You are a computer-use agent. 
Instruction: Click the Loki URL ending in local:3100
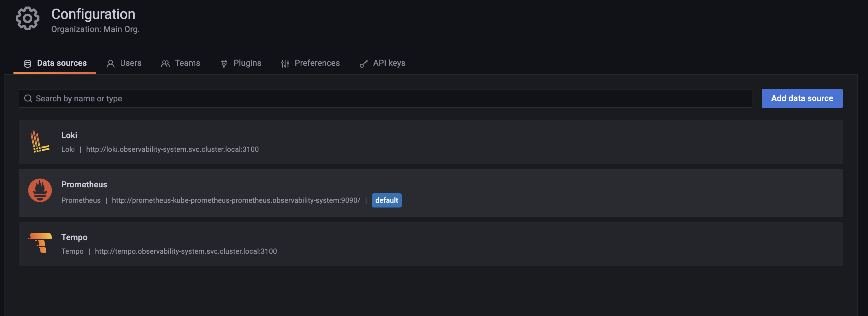pyautogui.click(x=172, y=149)
